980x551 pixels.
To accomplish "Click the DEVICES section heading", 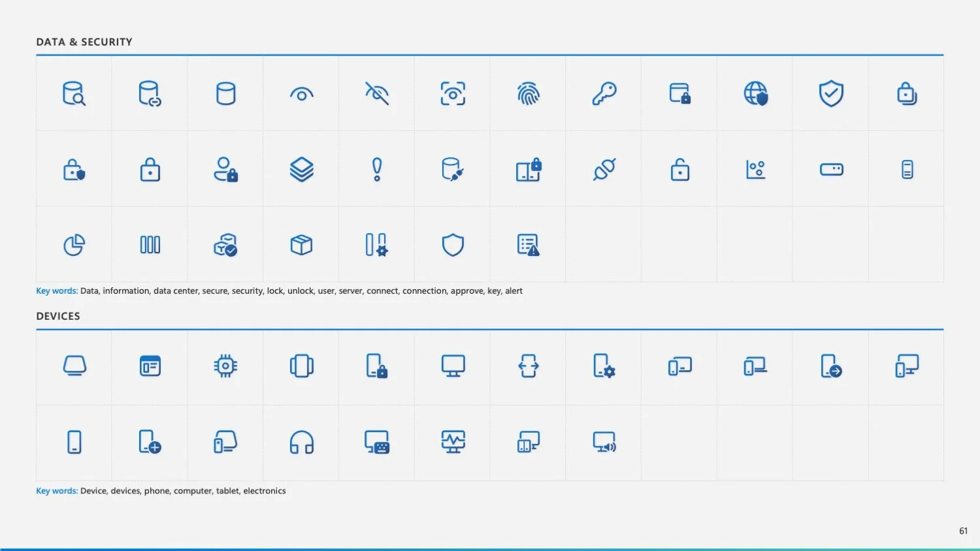I will click(58, 316).
